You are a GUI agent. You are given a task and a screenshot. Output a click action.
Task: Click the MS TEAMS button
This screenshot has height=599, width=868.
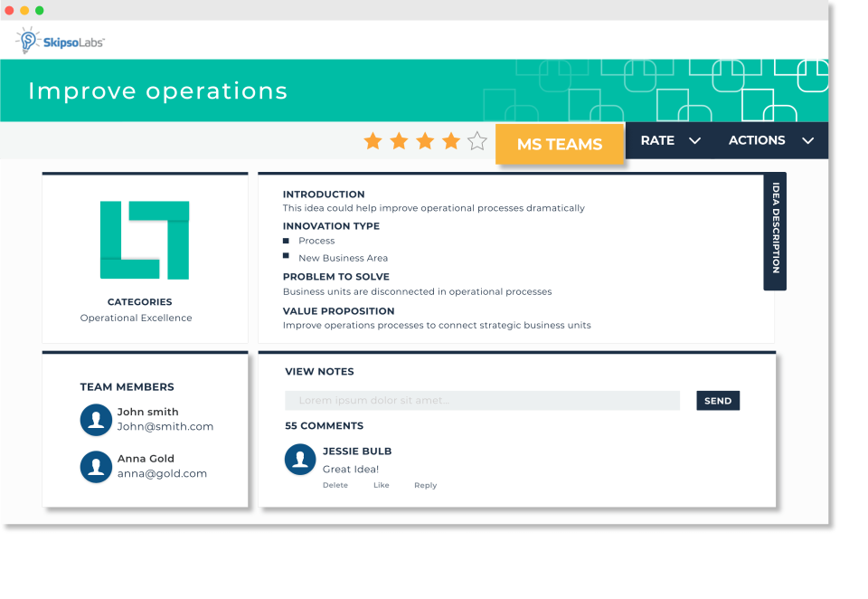coord(560,144)
